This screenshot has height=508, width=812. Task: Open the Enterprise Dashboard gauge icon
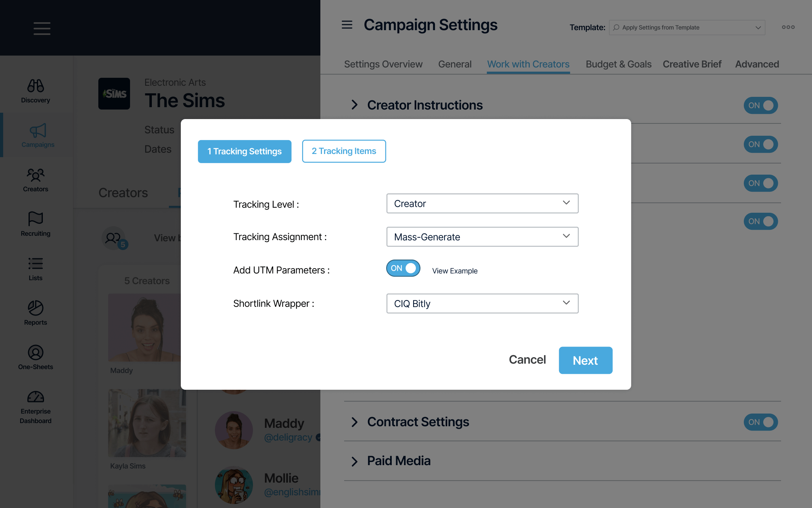coord(36,397)
